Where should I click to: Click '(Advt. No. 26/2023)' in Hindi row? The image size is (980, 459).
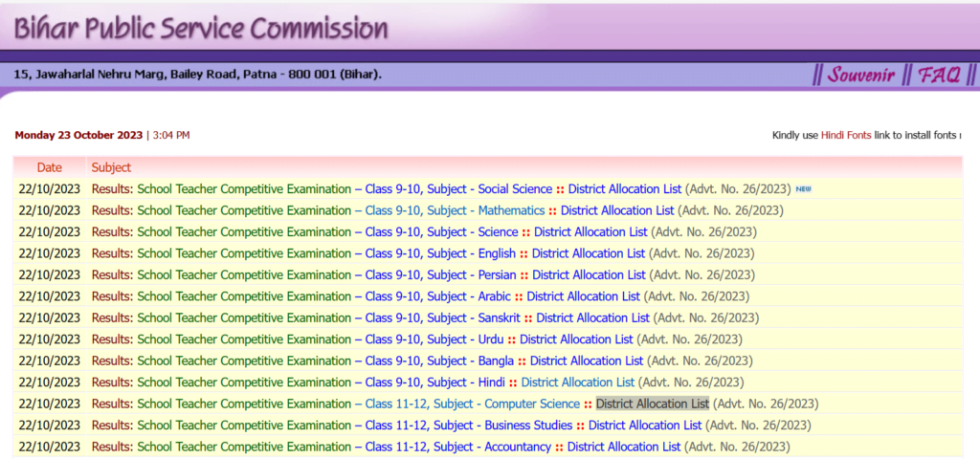point(690,382)
